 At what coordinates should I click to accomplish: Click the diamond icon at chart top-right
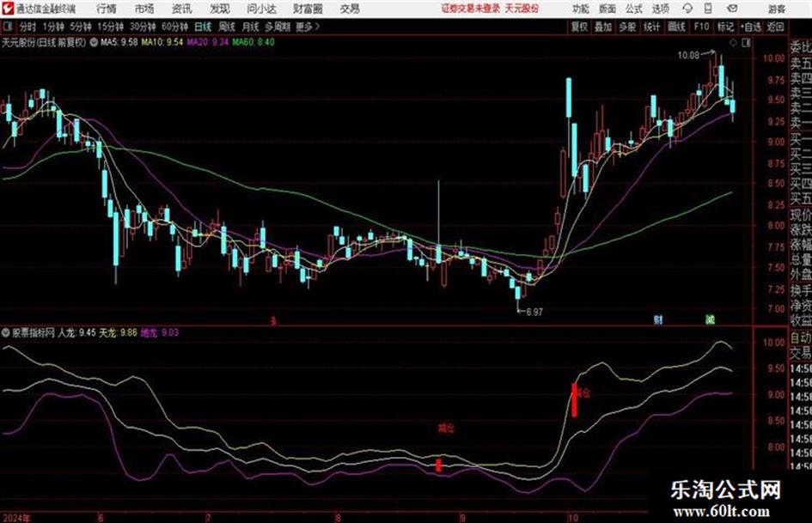(x=733, y=43)
